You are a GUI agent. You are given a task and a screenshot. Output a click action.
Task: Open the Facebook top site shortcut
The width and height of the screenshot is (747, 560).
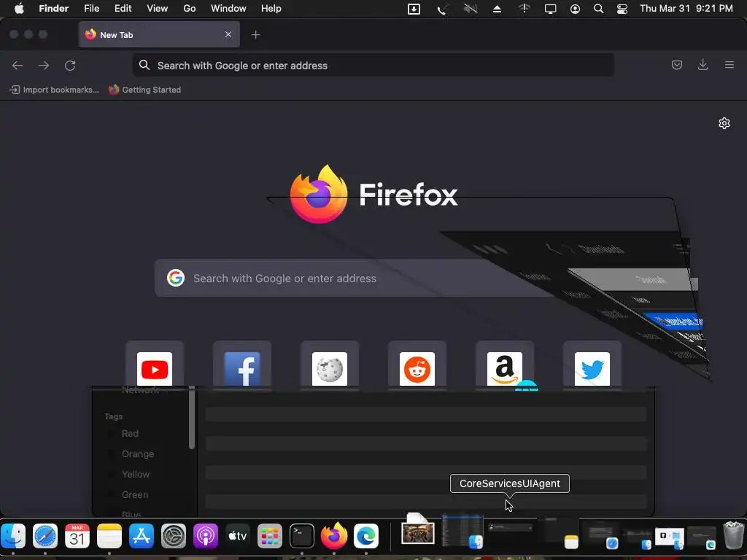point(242,366)
